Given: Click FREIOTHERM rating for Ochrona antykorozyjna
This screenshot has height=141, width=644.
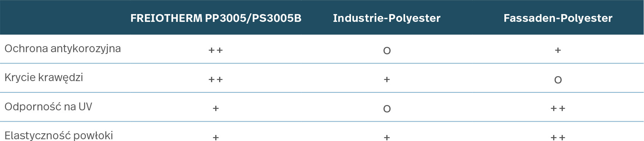Looking at the screenshot, I should click(216, 50).
